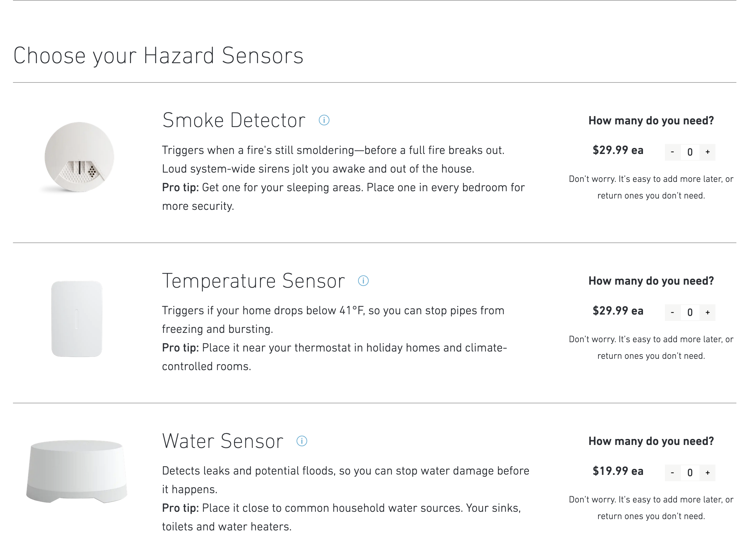Increase Water Sensor quantity with plus
The height and width of the screenshot is (560, 756).
click(707, 473)
